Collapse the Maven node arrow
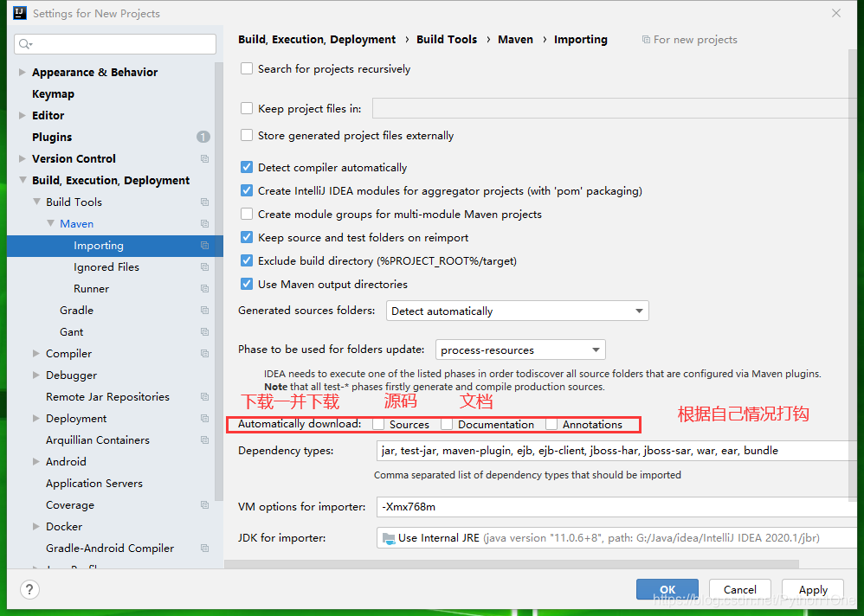Screen dimensions: 864x616 click(50, 223)
